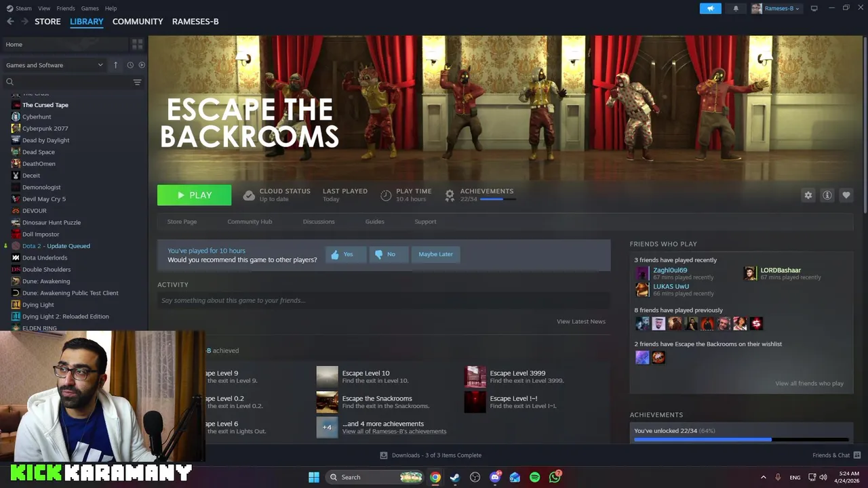Click LUKAS UwU's avatar
The image size is (868, 488).
point(642,289)
